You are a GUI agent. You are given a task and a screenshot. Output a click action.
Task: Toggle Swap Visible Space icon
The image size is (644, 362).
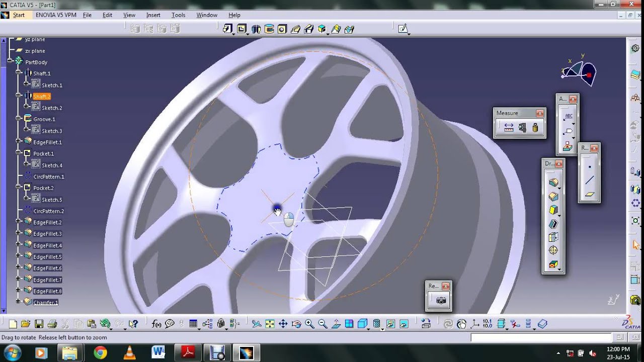coord(403,324)
